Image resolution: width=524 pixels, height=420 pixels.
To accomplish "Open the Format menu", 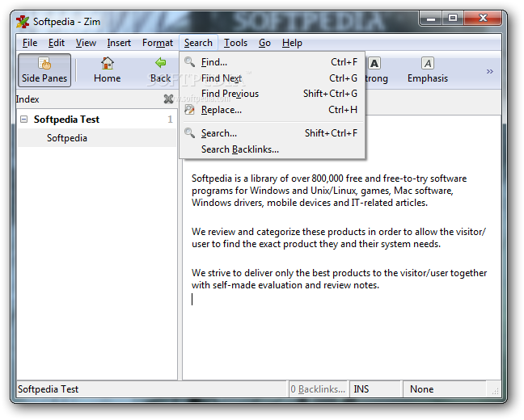I will tap(158, 43).
